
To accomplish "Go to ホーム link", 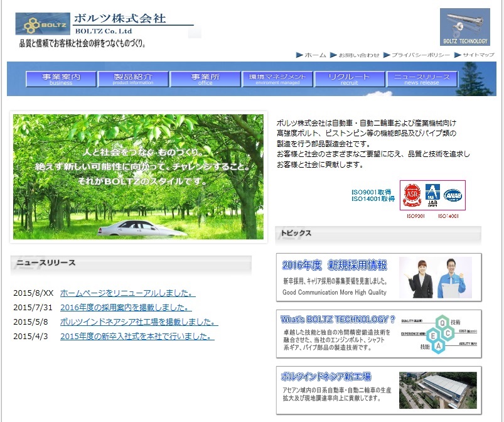I will 315,55.
